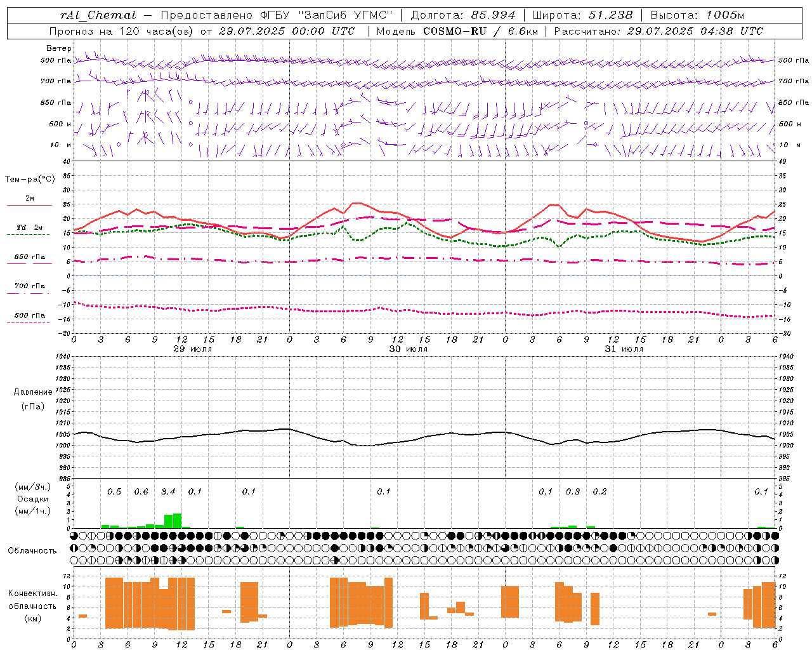Click the 'Высота: 1005м' elevation value
This screenshot has width=812, height=650.
click(x=697, y=15)
